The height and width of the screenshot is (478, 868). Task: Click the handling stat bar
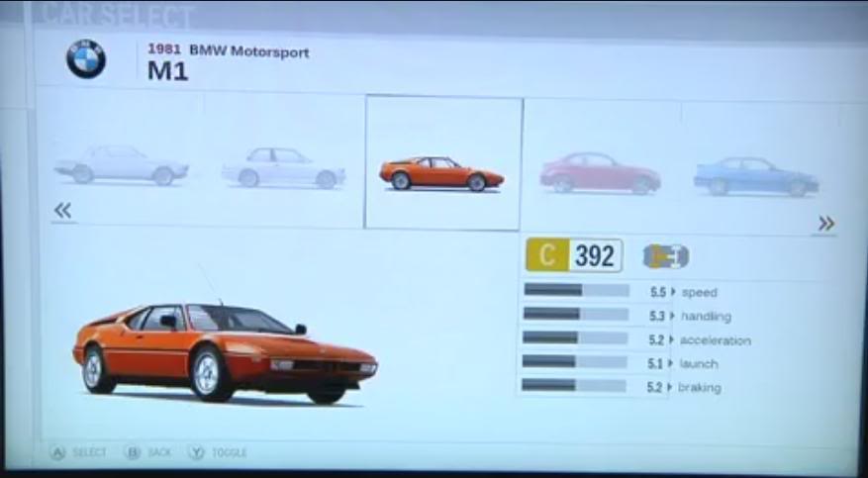pyautogui.click(x=576, y=314)
